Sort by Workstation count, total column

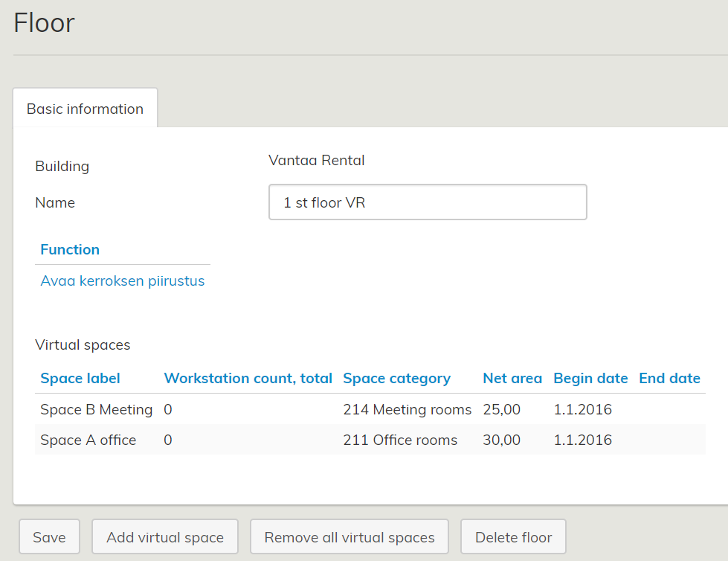click(248, 378)
